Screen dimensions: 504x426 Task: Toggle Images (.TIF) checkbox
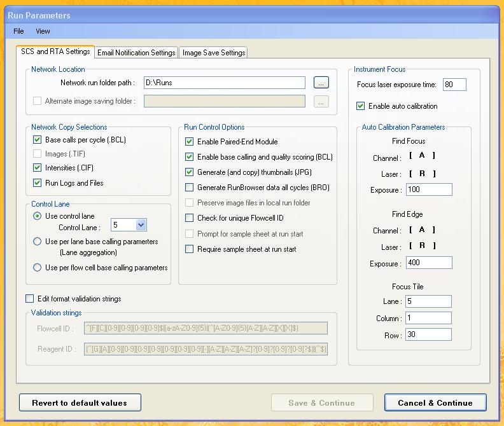point(38,154)
